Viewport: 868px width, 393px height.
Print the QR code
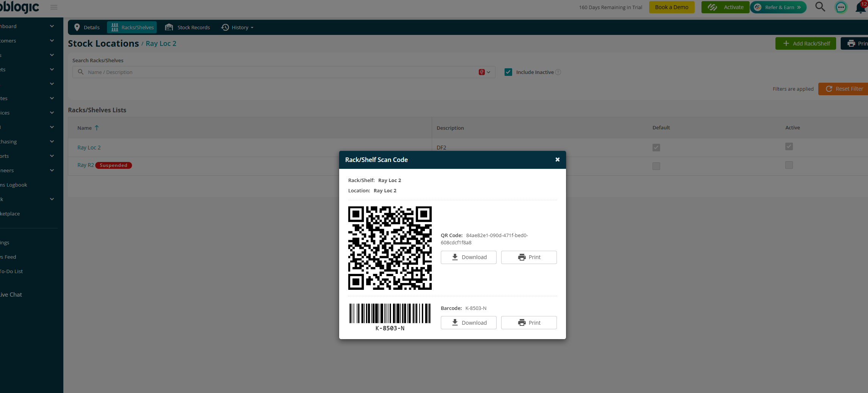(529, 257)
